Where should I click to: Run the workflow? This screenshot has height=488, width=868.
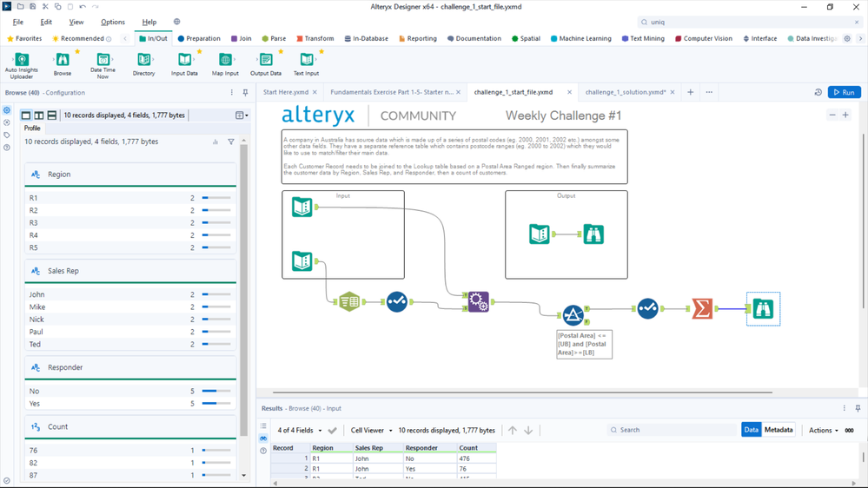click(845, 92)
